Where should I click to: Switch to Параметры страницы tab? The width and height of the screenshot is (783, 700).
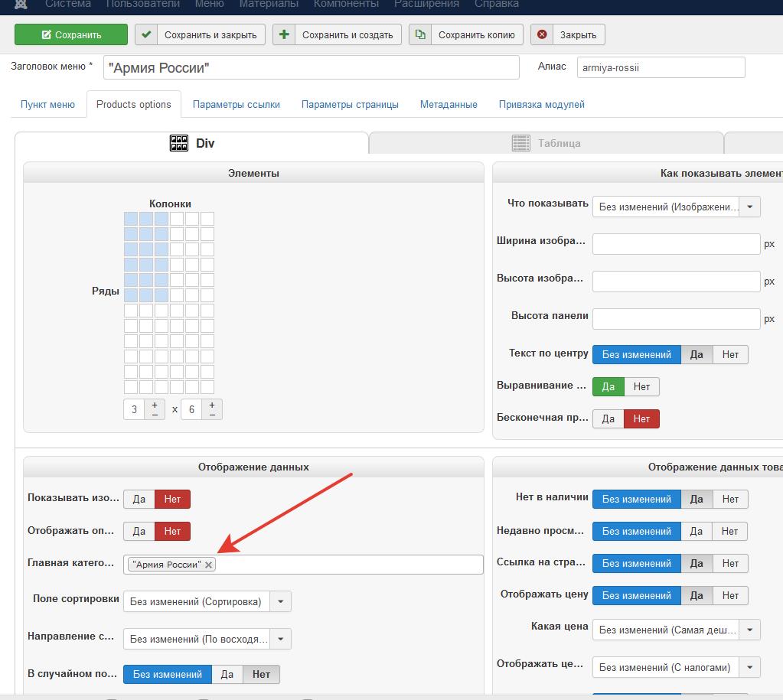pos(350,104)
